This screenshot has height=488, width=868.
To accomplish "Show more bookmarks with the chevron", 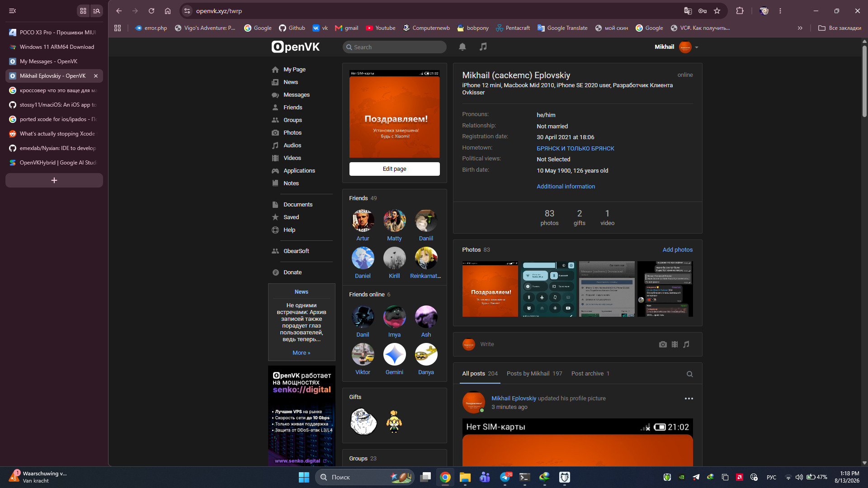I will 800,28.
